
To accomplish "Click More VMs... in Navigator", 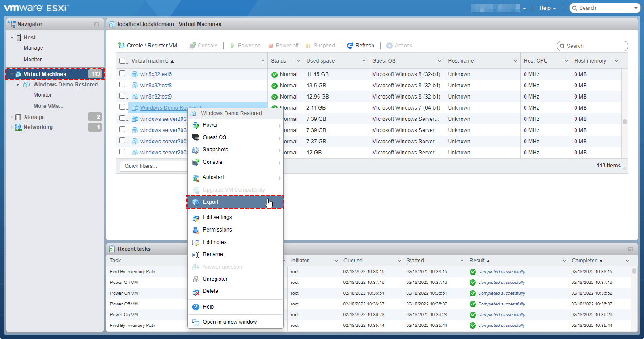I will [48, 106].
